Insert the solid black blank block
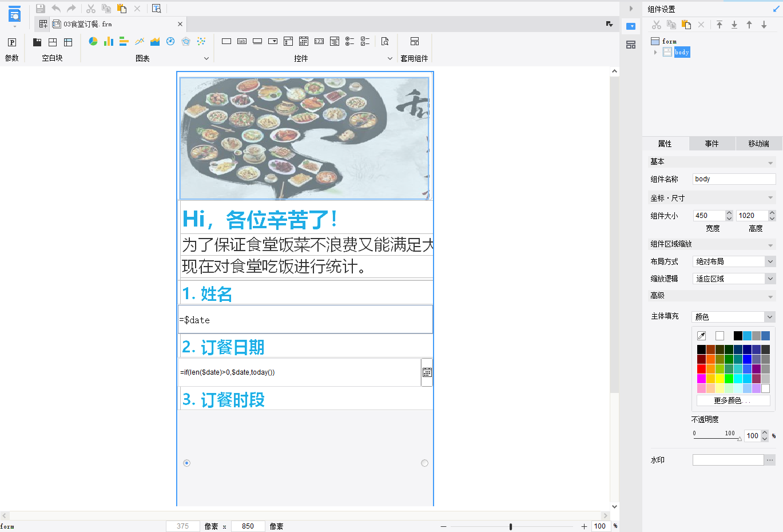 [37, 42]
